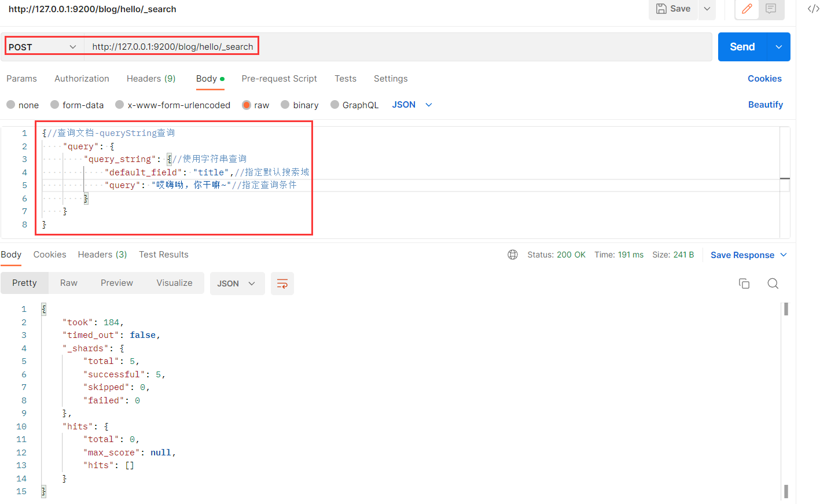Expand Save Response chevron
This screenshot has height=504, width=831.
[x=784, y=255]
